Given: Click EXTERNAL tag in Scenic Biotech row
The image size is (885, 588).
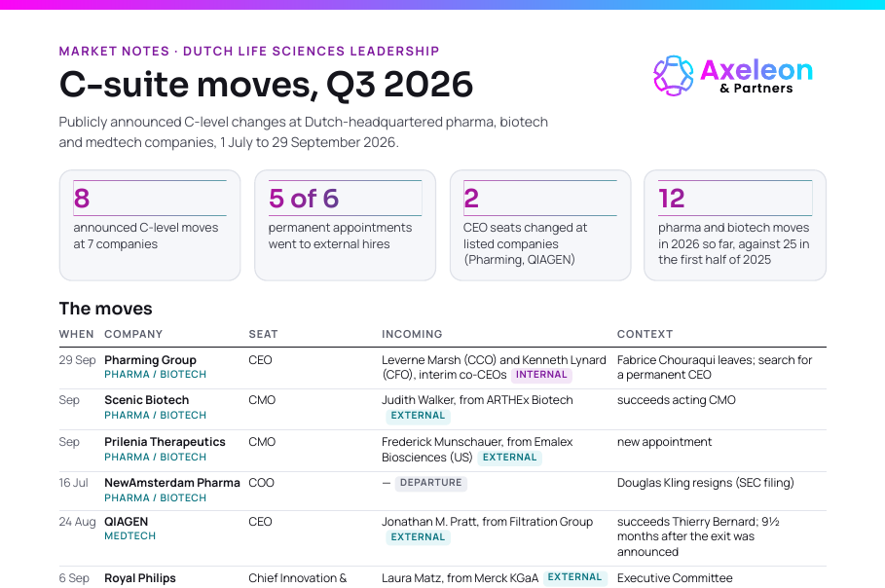Looking at the screenshot, I should [418, 416].
